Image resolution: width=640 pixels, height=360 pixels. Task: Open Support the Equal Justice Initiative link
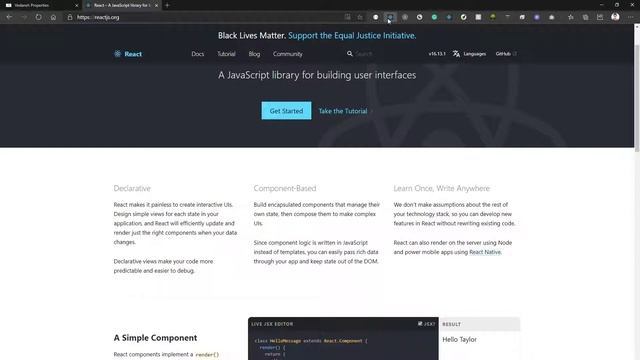coord(352,36)
